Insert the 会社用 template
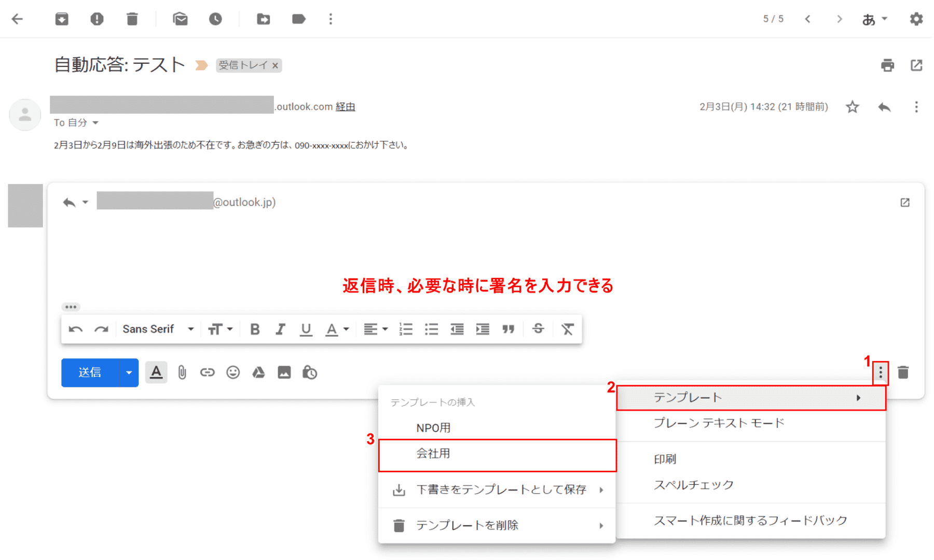Image resolution: width=934 pixels, height=560 pixels. tap(497, 454)
